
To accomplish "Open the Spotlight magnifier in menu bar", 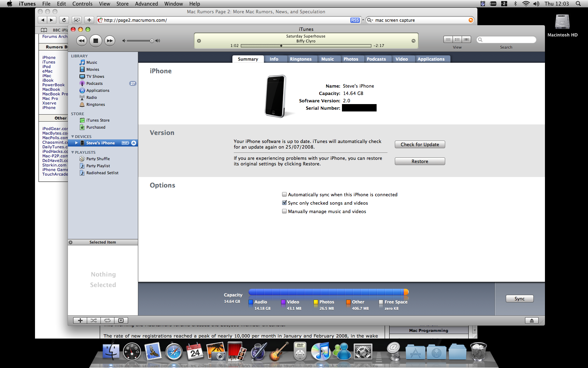I will point(578,4).
